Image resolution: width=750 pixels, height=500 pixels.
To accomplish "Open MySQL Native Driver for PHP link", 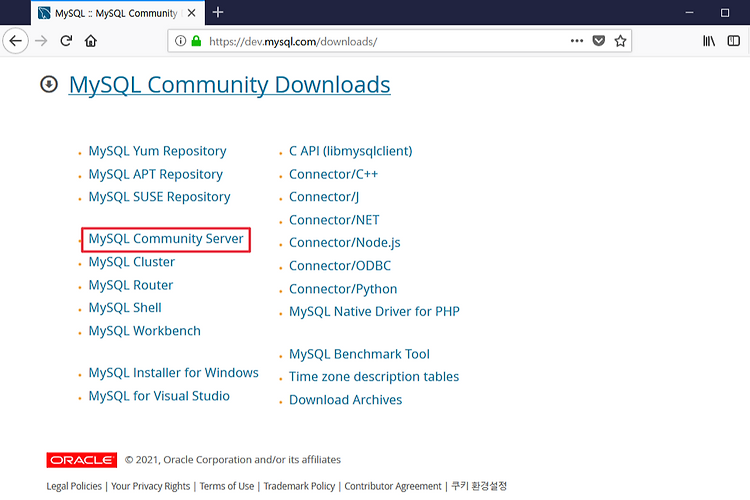I will (x=375, y=311).
